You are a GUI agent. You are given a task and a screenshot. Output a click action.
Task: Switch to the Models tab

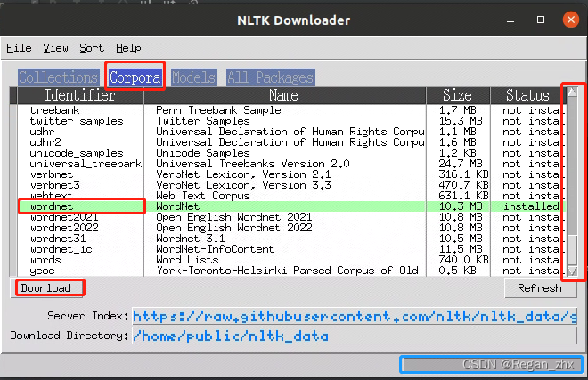tap(194, 77)
